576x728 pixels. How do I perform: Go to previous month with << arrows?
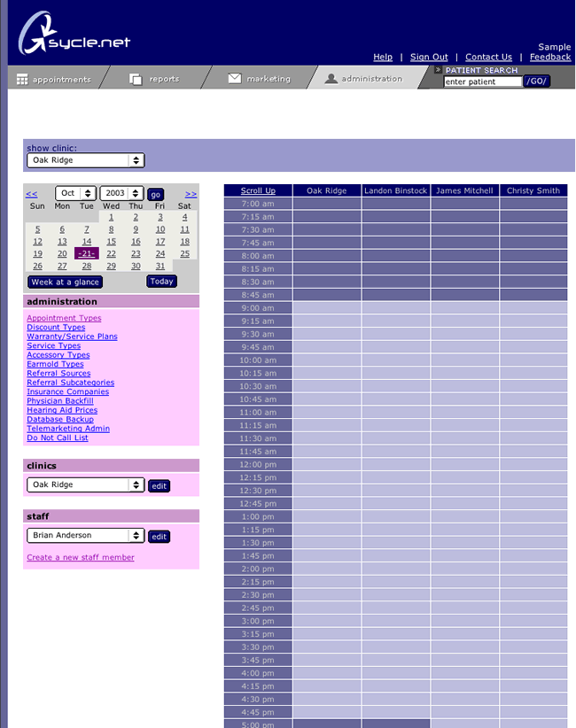32,194
